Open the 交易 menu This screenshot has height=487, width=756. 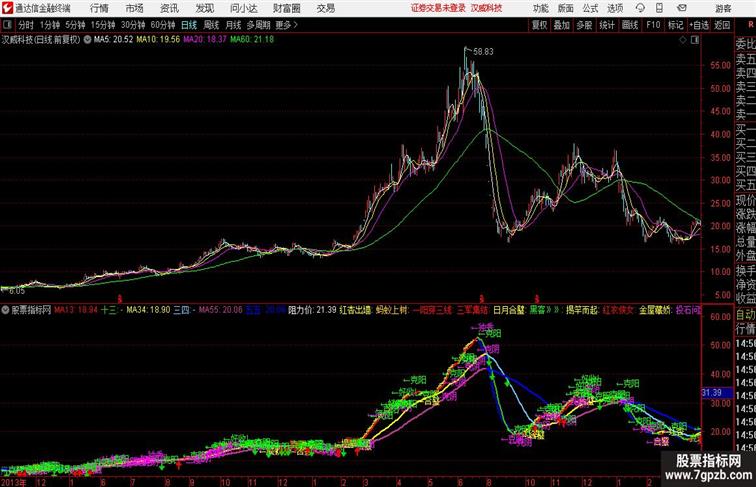[325, 8]
